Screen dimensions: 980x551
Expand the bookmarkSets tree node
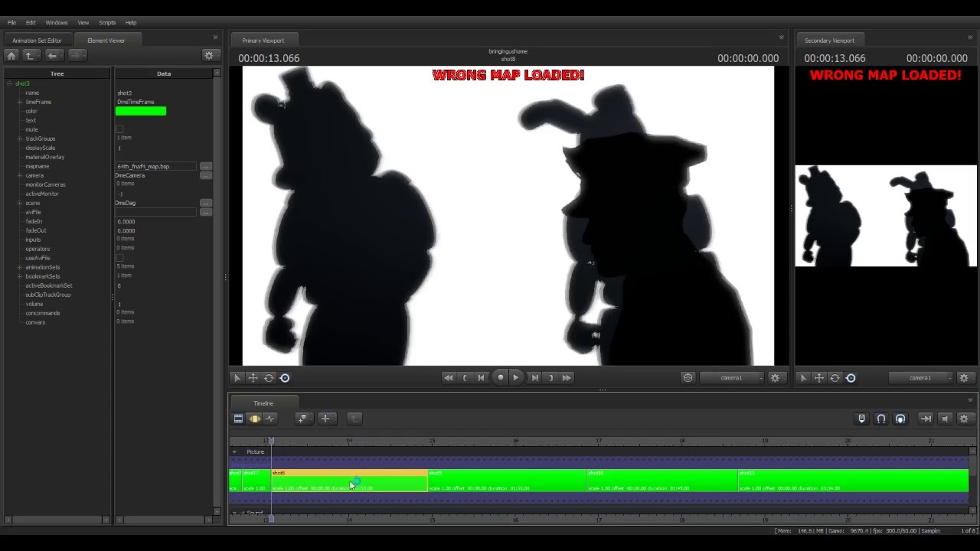coord(19,276)
